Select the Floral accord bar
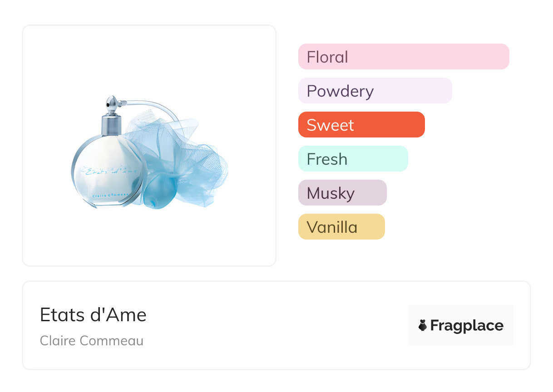Image resolution: width=553 pixels, height=392 pixels. [x=403, y=57]
